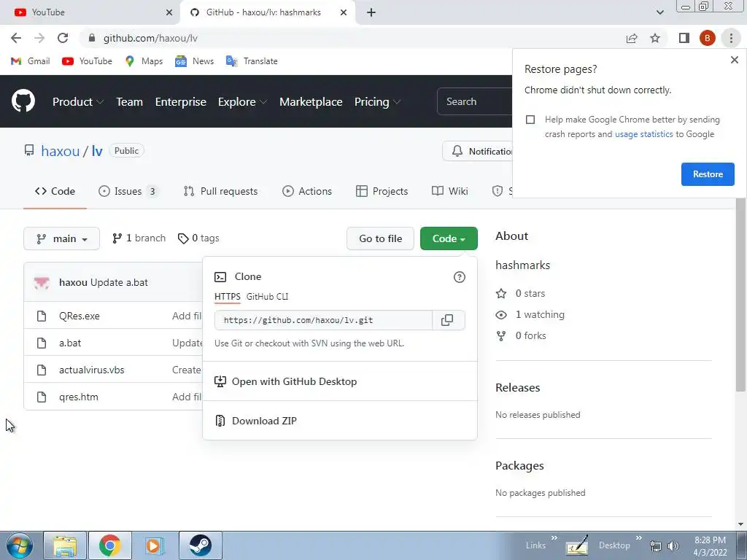Click the Chrome back arrow
Screen dimensions: 747x560
point(16,38)
